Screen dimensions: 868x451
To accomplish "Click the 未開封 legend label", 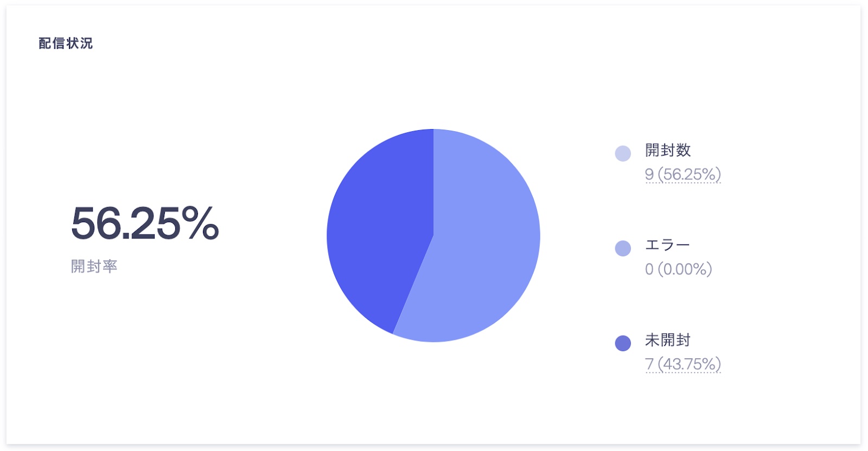I will (x=667, y=340).
